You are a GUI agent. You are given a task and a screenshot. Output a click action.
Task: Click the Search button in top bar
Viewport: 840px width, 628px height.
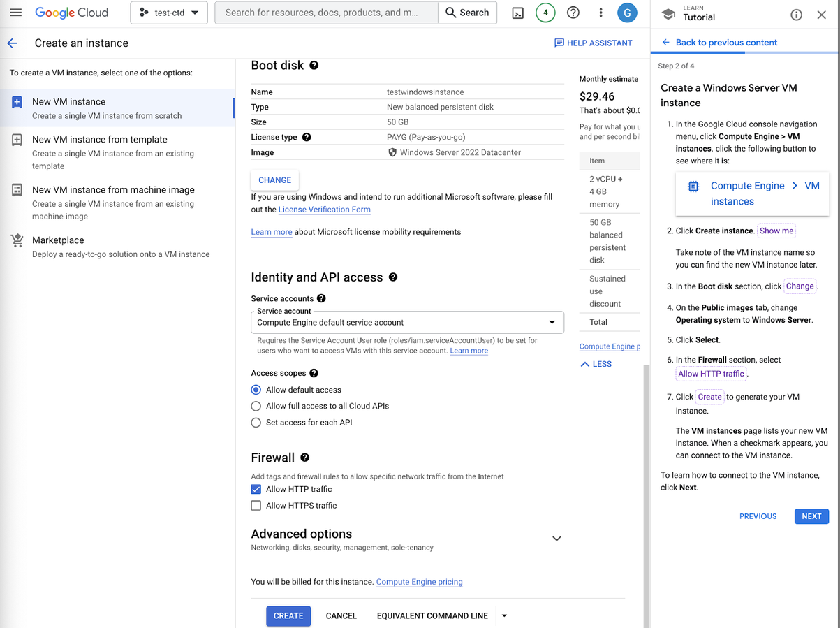[467, 13]
